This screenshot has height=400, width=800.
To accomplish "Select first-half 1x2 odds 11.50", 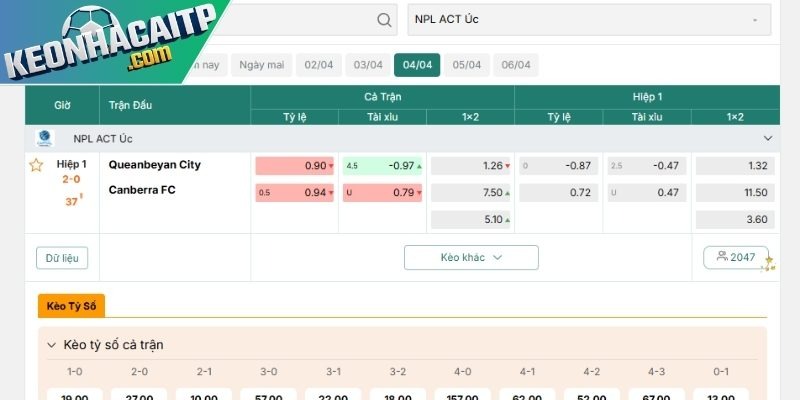I will point(735,192).
